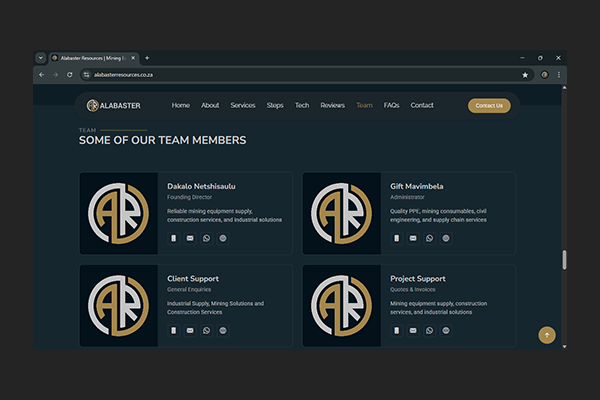The height and width of the screenshot is (400, 600).
Task: Click the Alabaster logo in navbar
Action: pos(114,105)
